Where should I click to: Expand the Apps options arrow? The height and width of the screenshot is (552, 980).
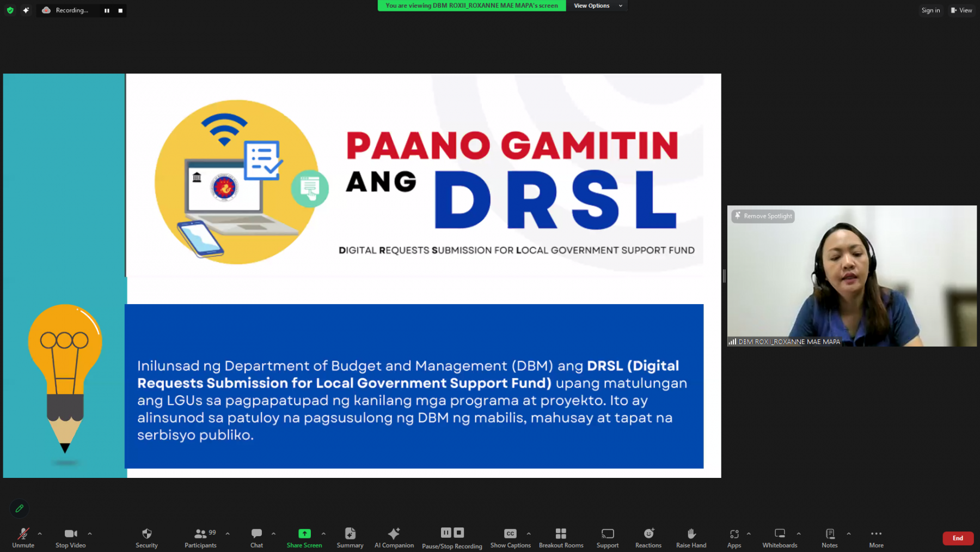(749, 533)
